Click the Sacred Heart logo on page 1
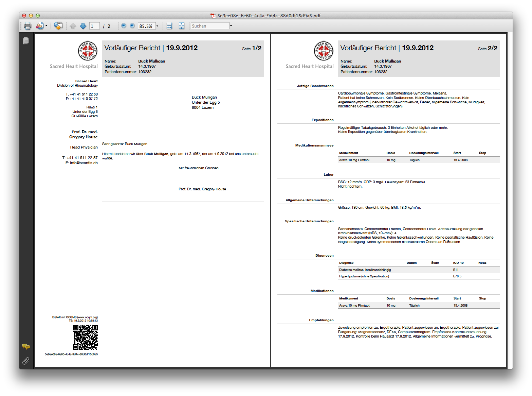This screenshot has width=532, height=396. coord(88,51)
